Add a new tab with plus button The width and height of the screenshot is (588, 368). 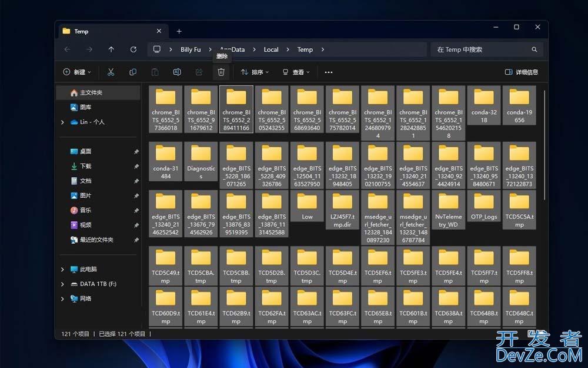click(179, 32)
